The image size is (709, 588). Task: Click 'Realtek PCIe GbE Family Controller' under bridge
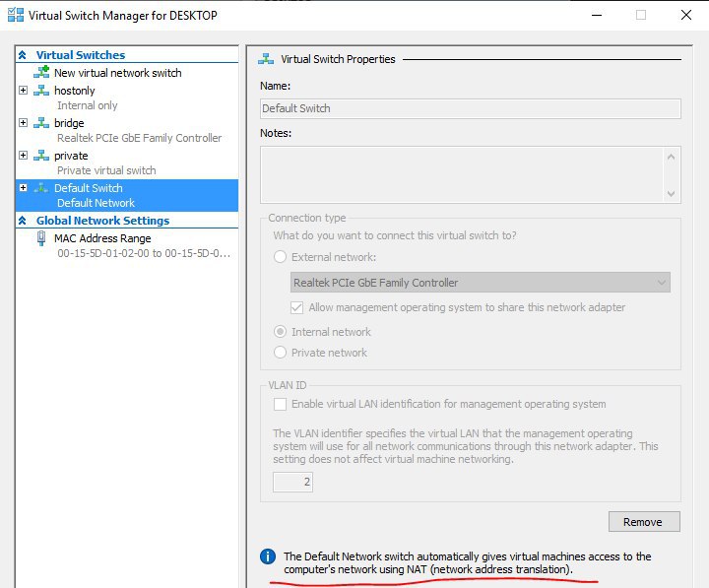coord(139,138)
